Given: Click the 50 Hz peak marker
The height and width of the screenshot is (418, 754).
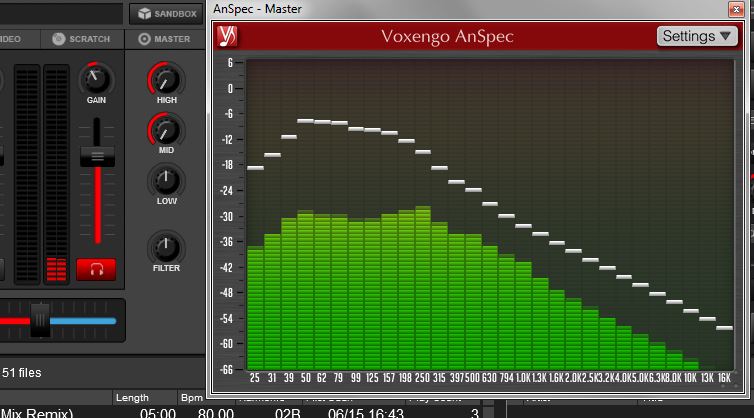Looking at the screenshot, I should tap(305, 121).
